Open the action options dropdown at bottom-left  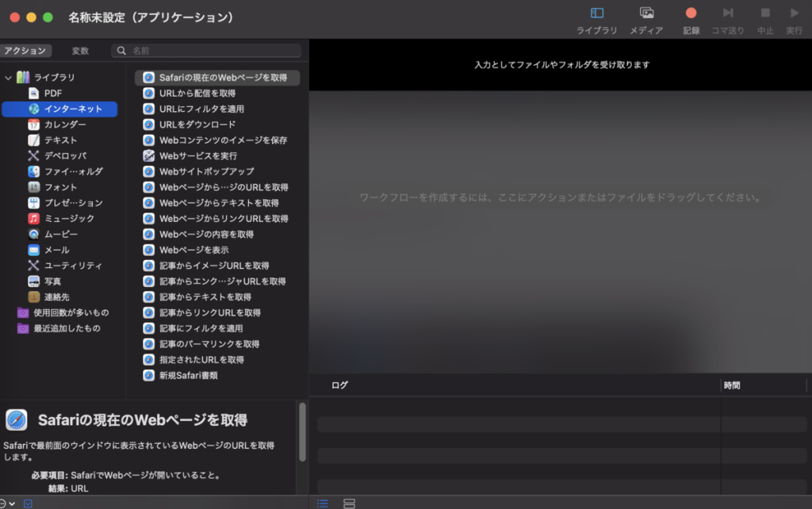coord(7,503)
